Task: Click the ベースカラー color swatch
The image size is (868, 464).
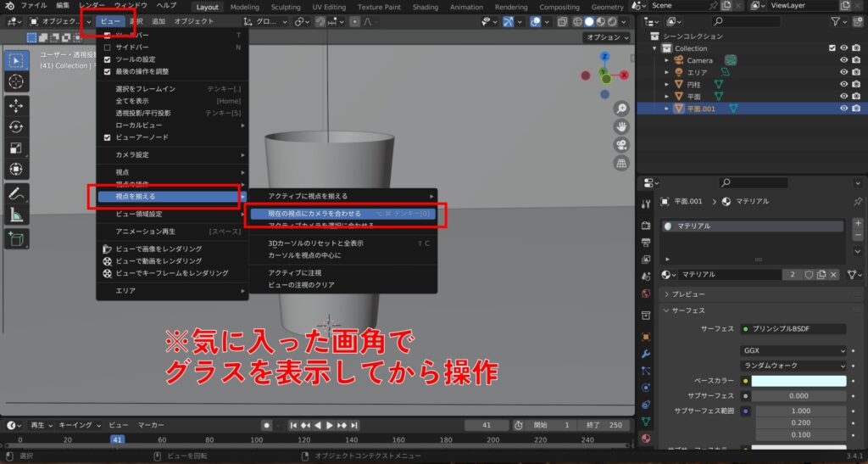Action: point(798,381)
